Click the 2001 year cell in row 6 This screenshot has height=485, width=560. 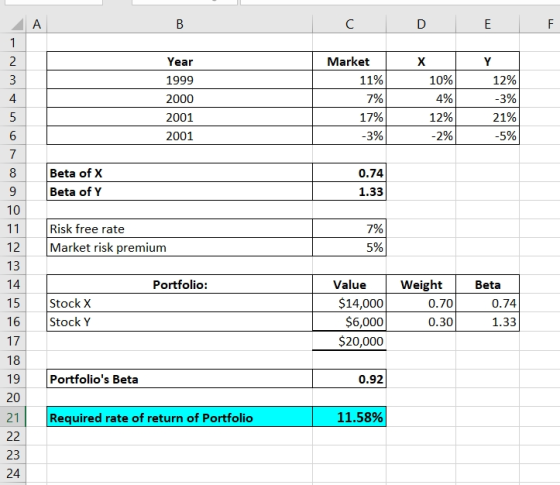(x=179, y=135)
